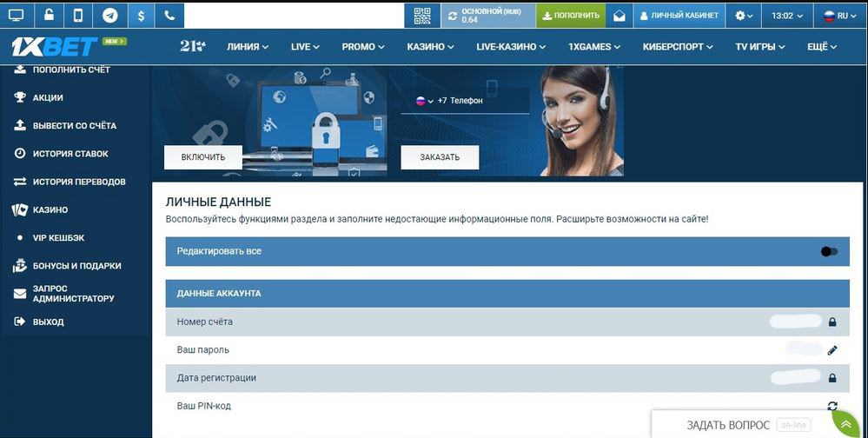The width and height of the screenshot is (868, 438).
Task: Click the Ваш PIN-код label
Action: click(x=203, y=406)
